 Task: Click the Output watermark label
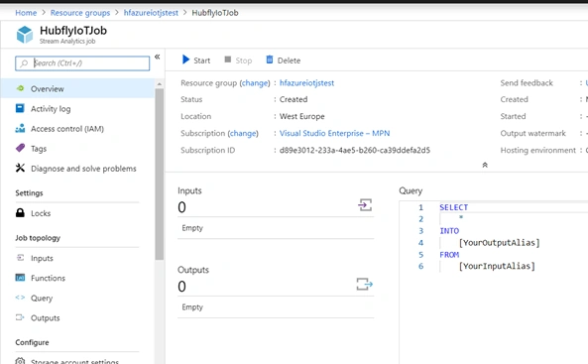pyautogui.click(x=532, y=133)
